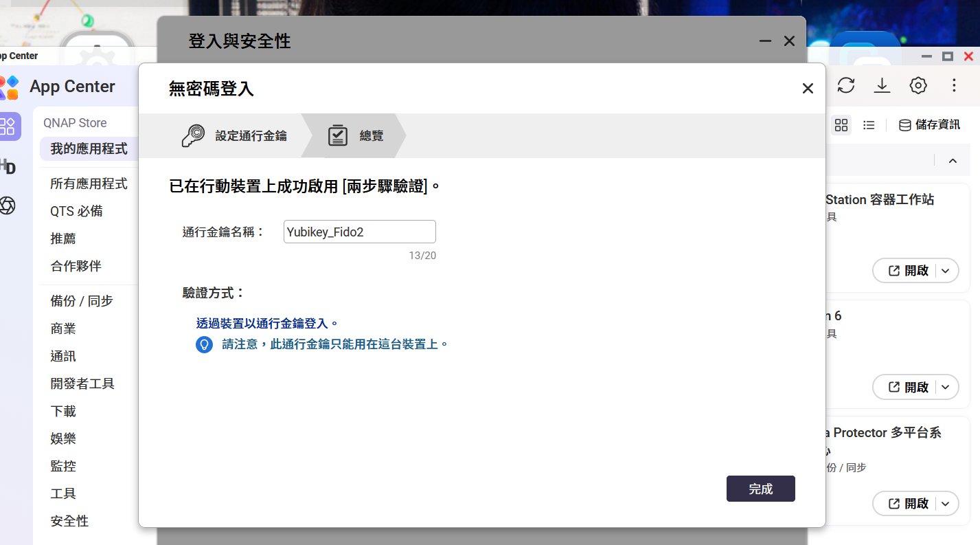Image resolution: width=980 pixels, height=545 pixels.
Task: Click the 完成 button
Action: pos(760,489)
